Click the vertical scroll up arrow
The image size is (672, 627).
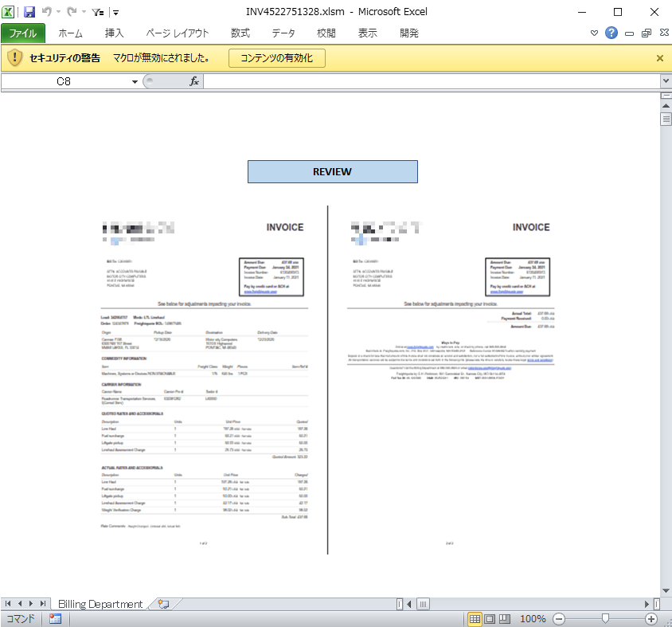point(666,105)
